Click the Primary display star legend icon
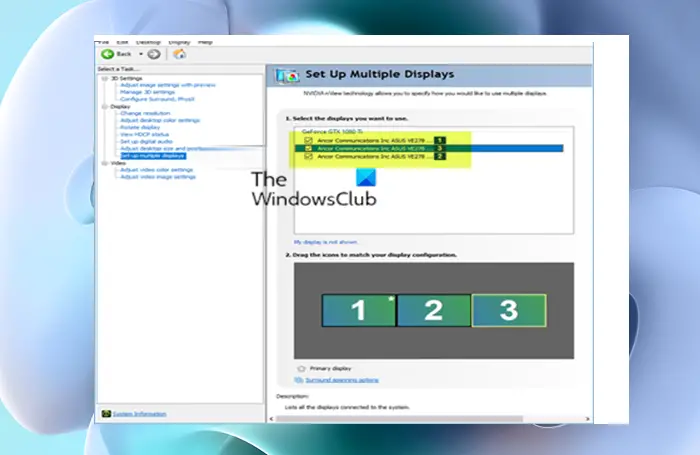Screen dimensions: 700x455 tap(301, 368)
